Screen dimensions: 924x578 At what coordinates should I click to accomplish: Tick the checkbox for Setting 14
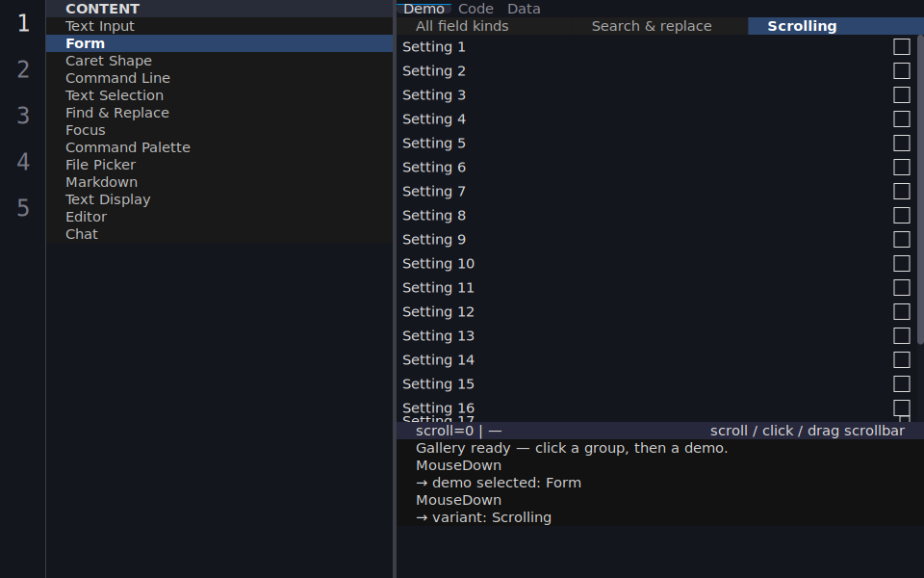[x=901, y=359]
